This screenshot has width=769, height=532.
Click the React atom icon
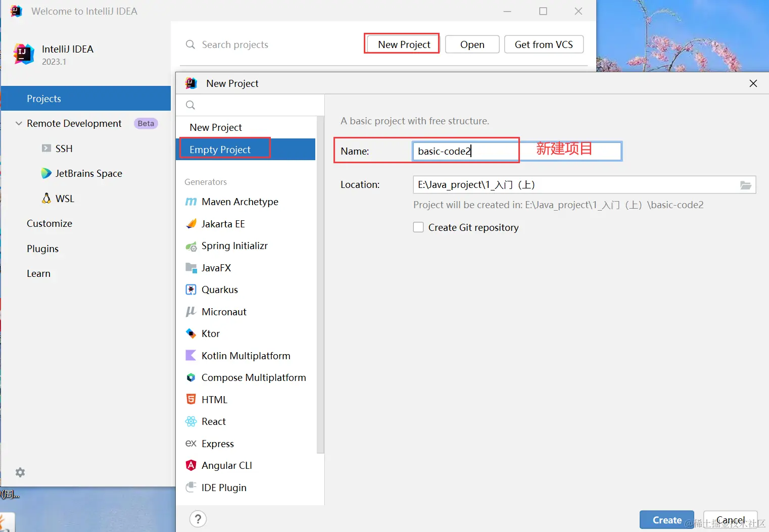coord(191,421)
